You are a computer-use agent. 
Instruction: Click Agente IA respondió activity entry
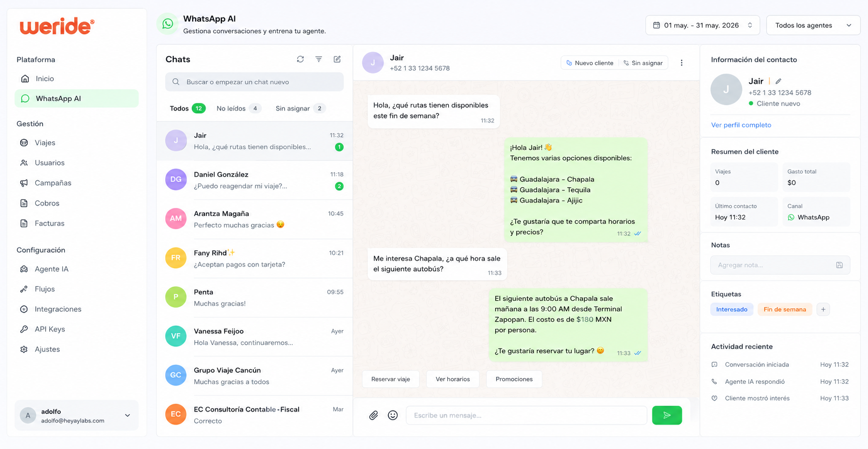[780, 382]
